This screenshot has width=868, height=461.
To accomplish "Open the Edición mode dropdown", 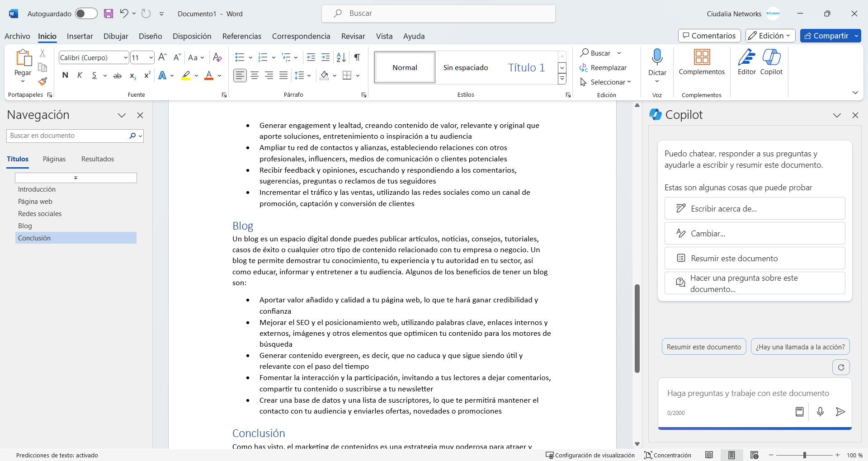I will coord(770,36).
